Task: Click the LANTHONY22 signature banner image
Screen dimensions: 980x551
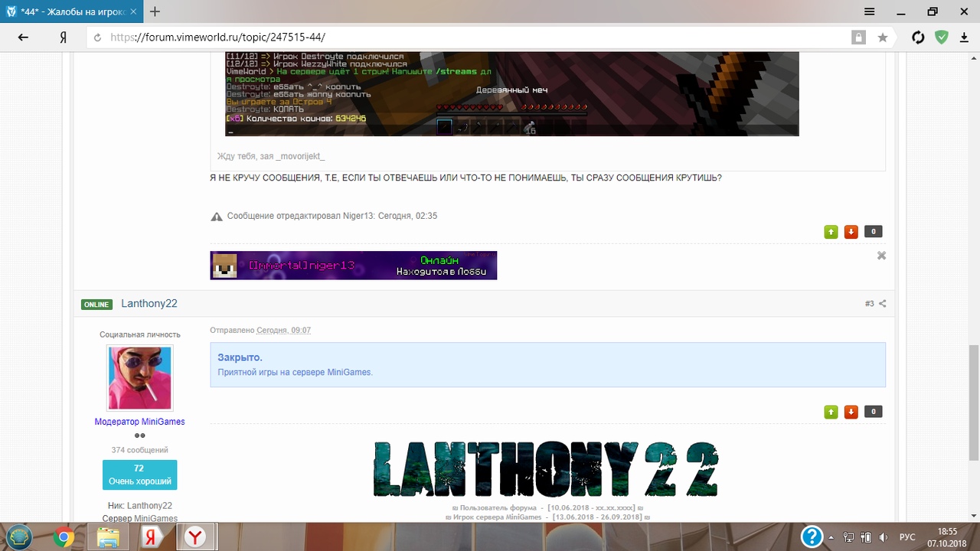Action: point(546,468)
